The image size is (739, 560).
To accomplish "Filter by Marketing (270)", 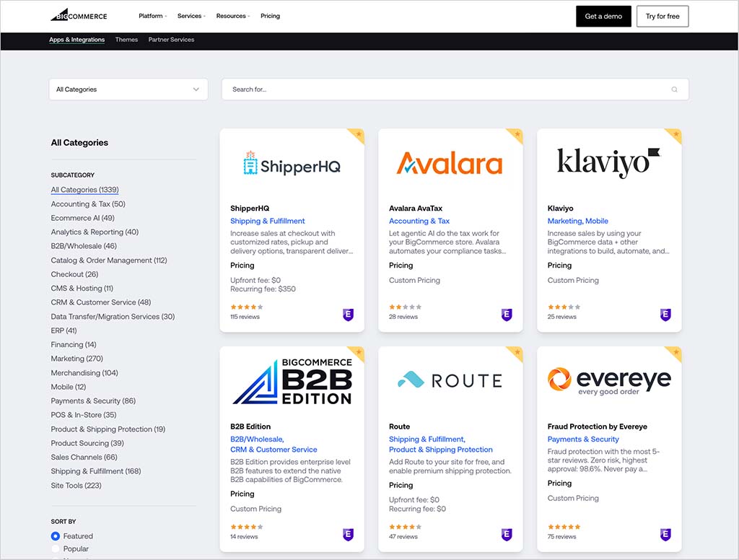I will tap(76, 359).
